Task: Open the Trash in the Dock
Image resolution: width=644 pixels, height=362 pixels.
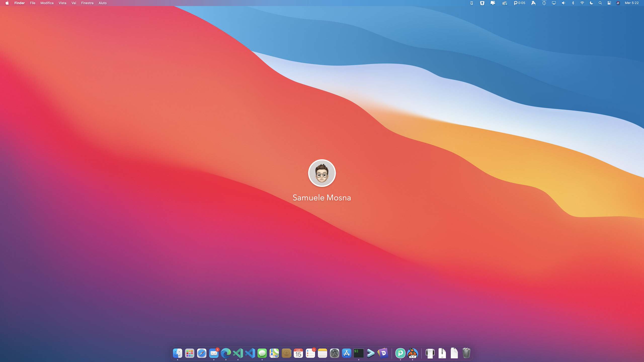Action: (x=466, y=353)
